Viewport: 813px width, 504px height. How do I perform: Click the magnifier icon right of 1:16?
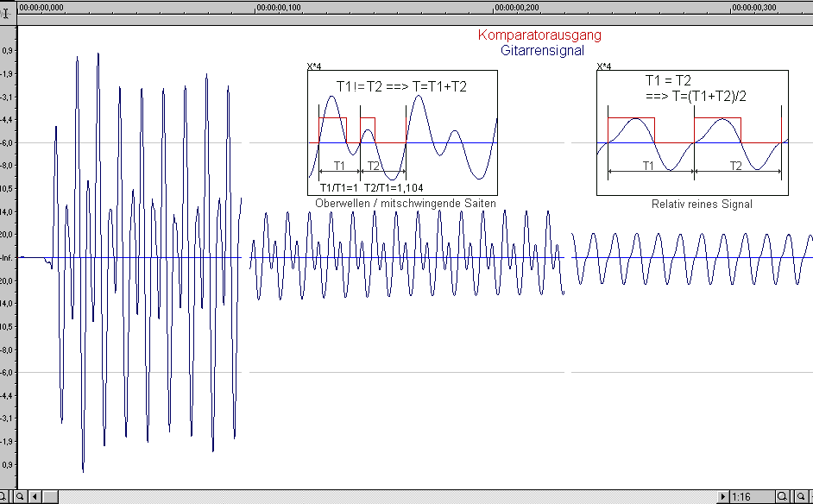(783, 496)
